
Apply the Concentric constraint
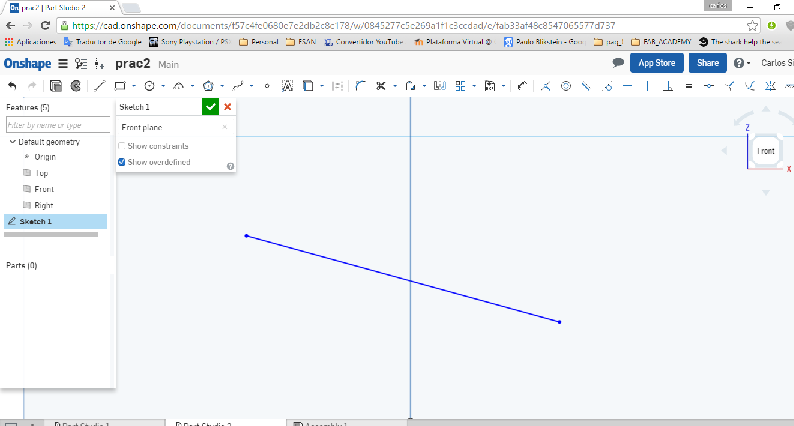(566, 86)
